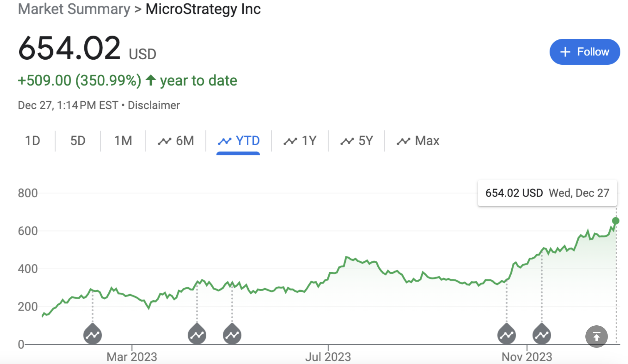Select the 1Y chart icon
This screenshot has height=364, width=628.
pos(291,141)
